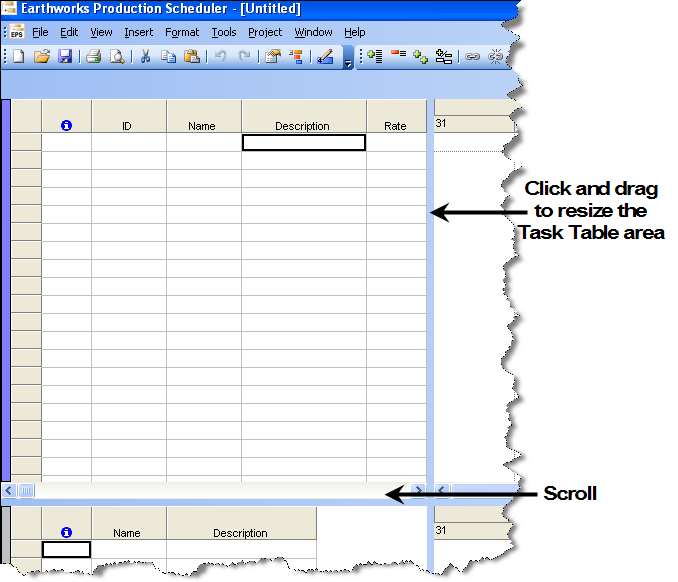Open the File menu
This screenshot has width=678, height=582.
point(40,32)
